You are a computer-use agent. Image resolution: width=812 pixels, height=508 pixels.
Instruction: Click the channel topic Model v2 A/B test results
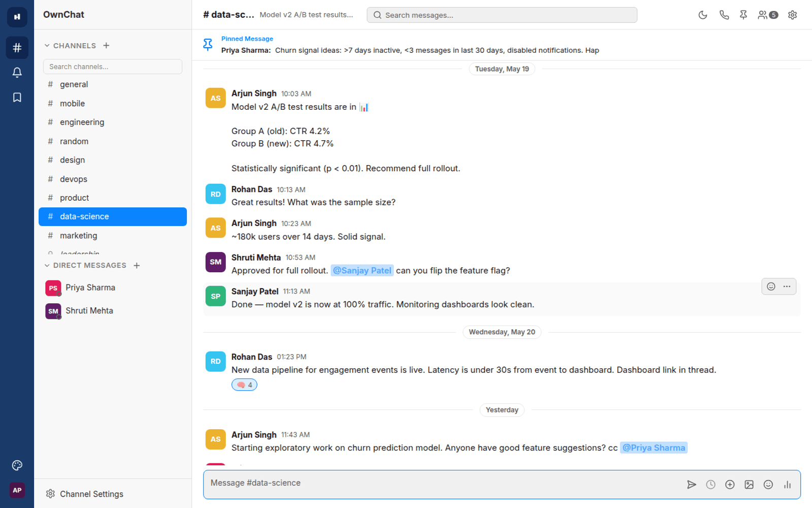tap(306, 15)
